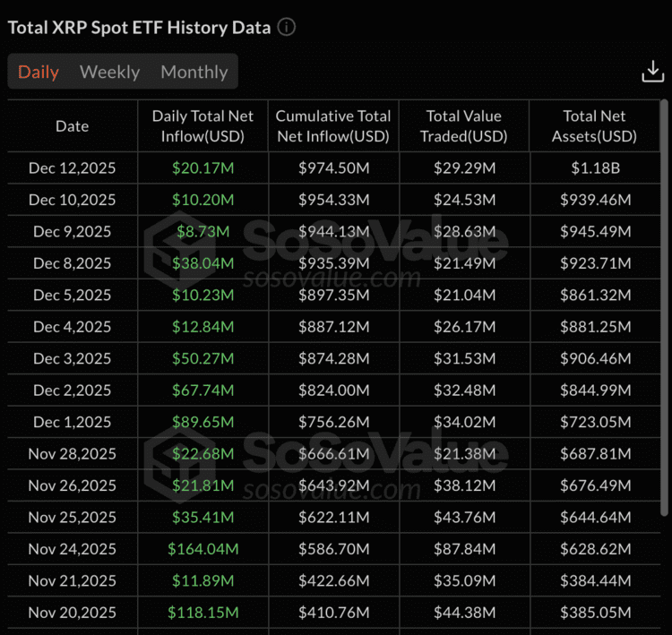This screenshot has width=672, height=635.
Task: Click the download data icon
Action: coord(652,71)
